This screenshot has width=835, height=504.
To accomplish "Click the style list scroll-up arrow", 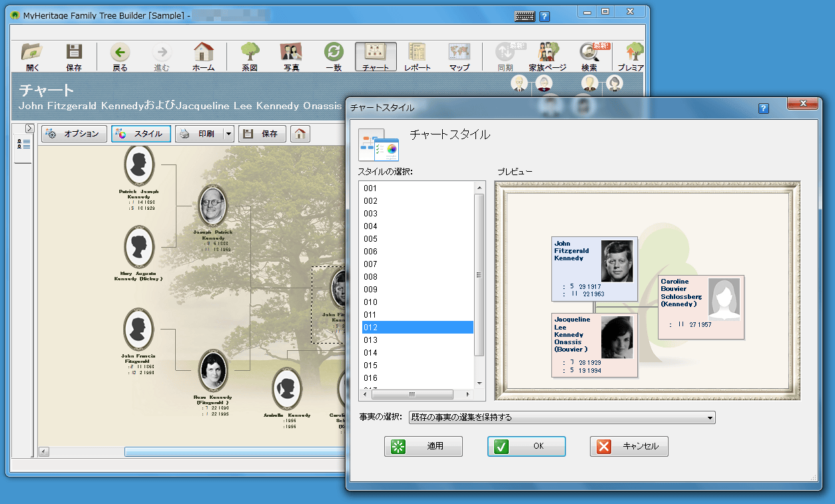I will coord(479,188).
